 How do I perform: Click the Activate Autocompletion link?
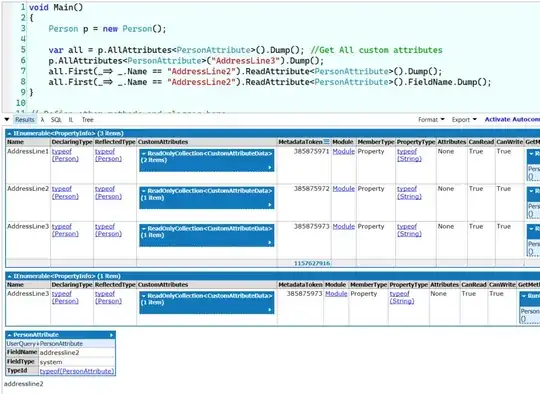512,120
